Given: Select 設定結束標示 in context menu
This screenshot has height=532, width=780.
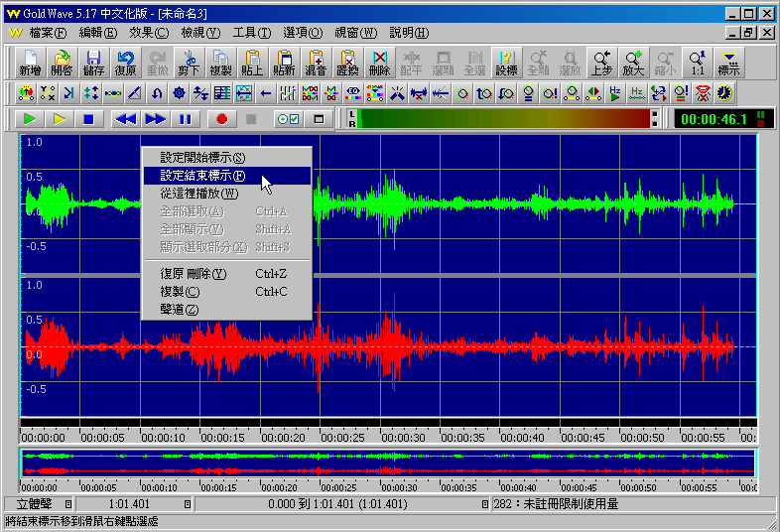Looking at the screenshot, I should click(x=202, y=176).
